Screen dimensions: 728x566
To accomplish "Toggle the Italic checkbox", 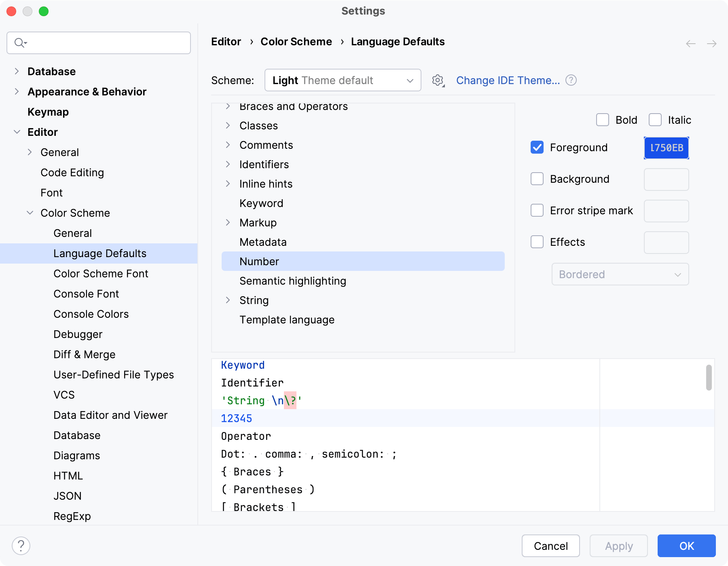I will (655, 120).
